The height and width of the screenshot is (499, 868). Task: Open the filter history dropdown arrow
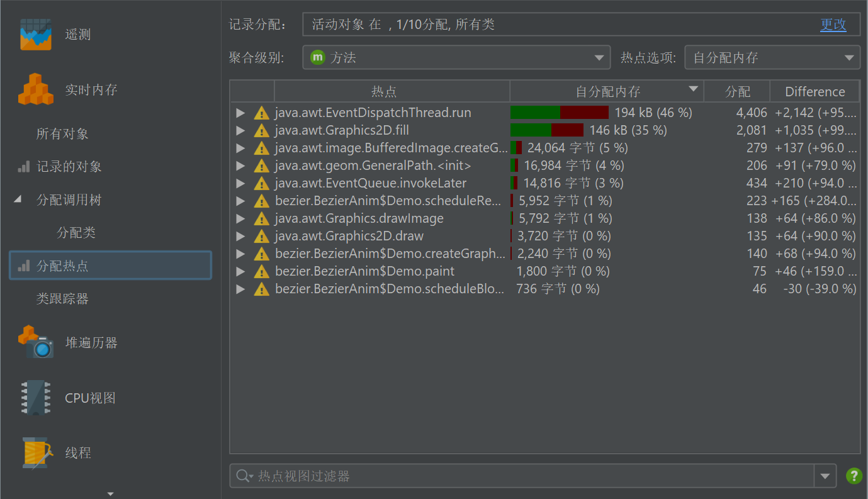825,476
